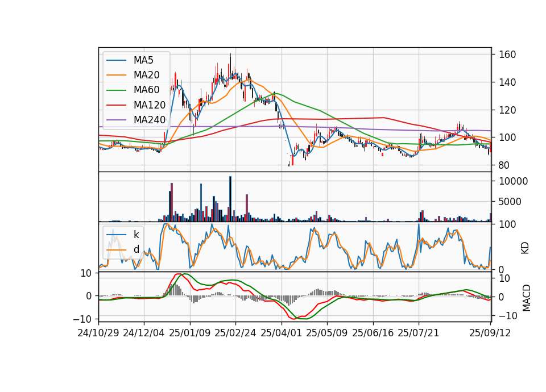Click the 24/10/29 date axis label

(x=98, y=333)
